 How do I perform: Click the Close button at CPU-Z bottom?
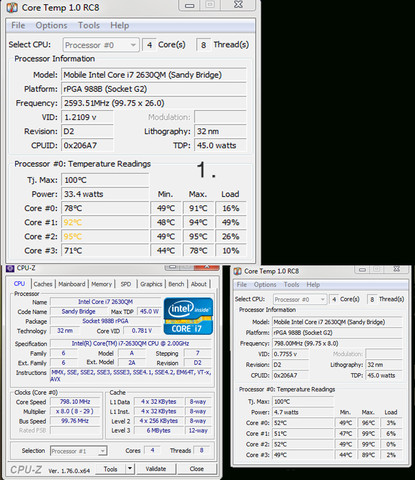197,469
